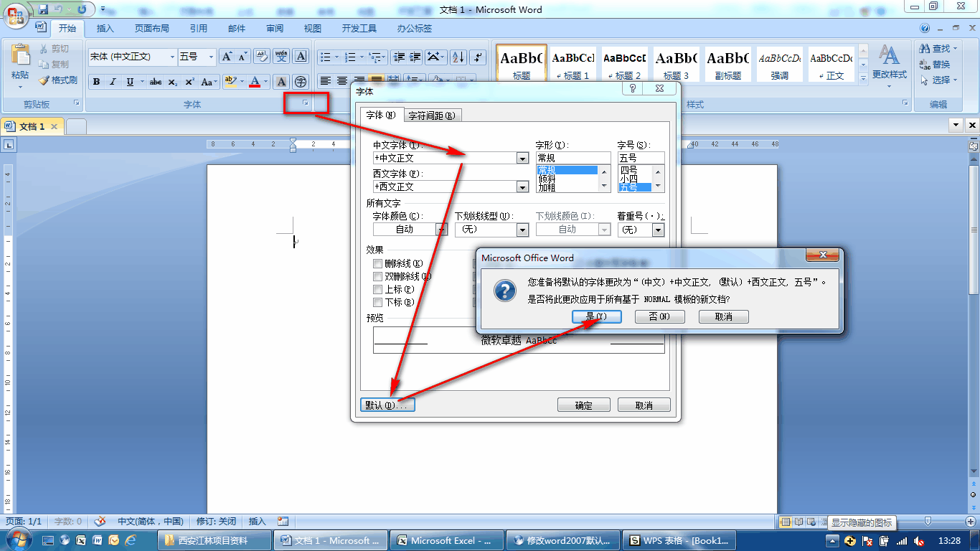Click the numbered list icon
The width and height of the screenshot is (980, 551).
coord(351,57)
